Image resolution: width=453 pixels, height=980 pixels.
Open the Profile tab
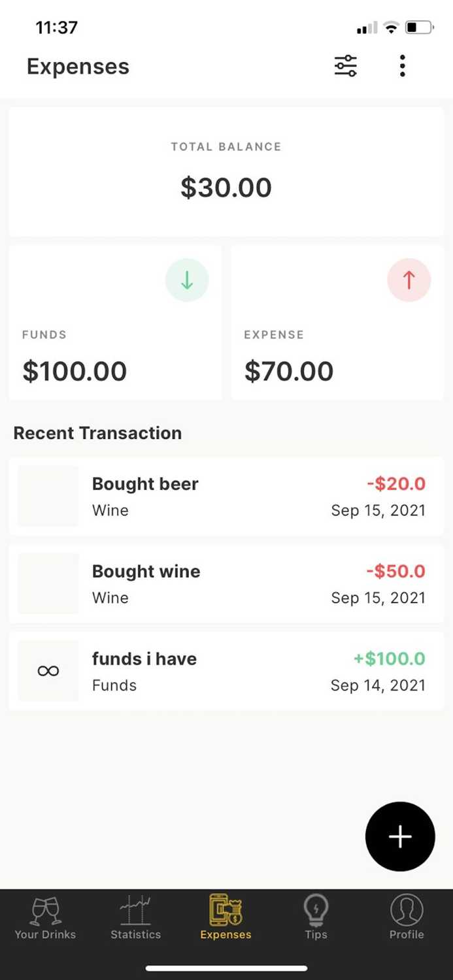coord(407,918)
